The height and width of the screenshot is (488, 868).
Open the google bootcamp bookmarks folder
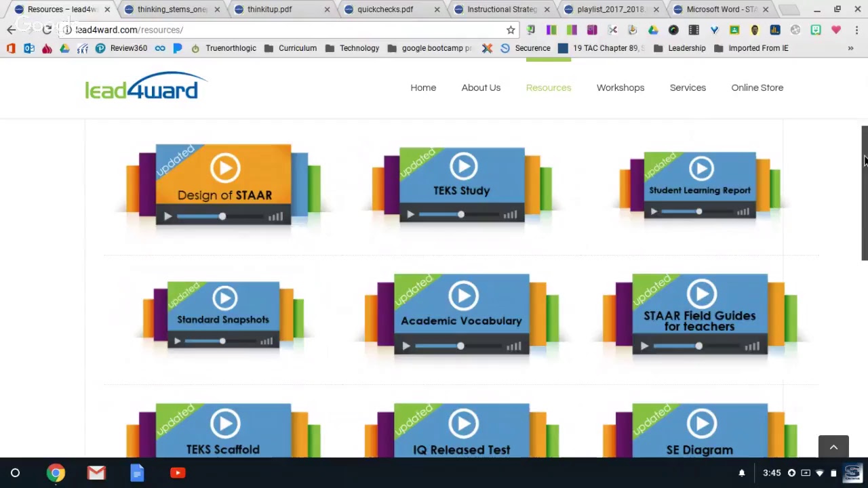pos(429,48)
